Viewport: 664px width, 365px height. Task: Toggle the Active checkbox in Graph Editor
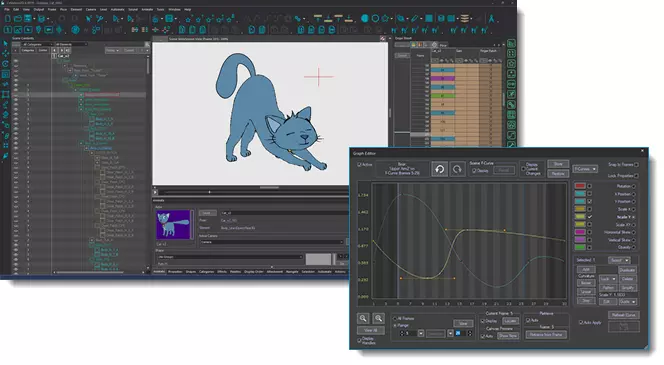(360, 164)
